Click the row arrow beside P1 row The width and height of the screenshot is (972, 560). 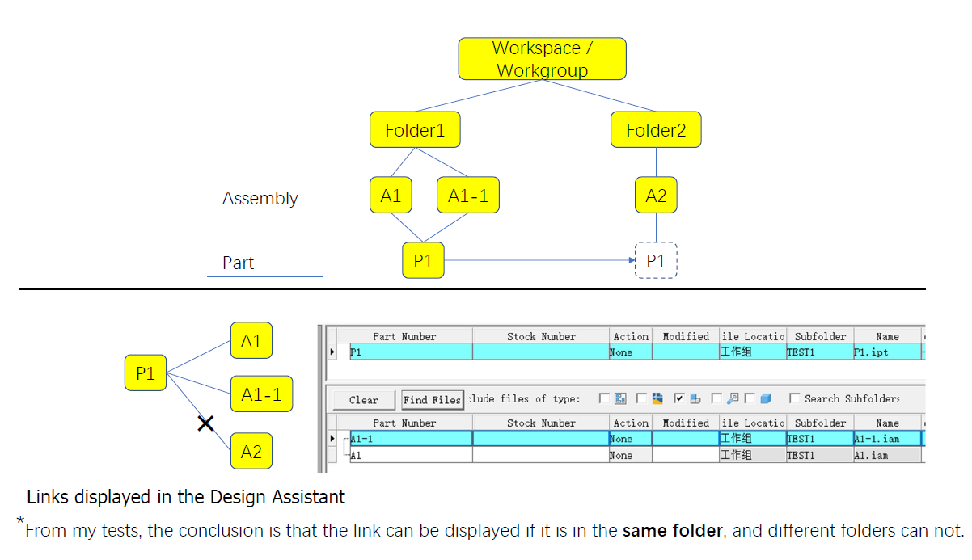pyautogui.click(x=332, y=352)
